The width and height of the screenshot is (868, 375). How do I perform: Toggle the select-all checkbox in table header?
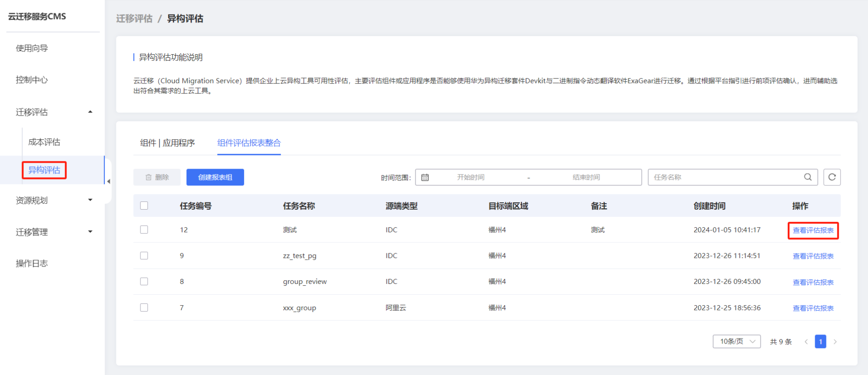click(x=144, y=205)
